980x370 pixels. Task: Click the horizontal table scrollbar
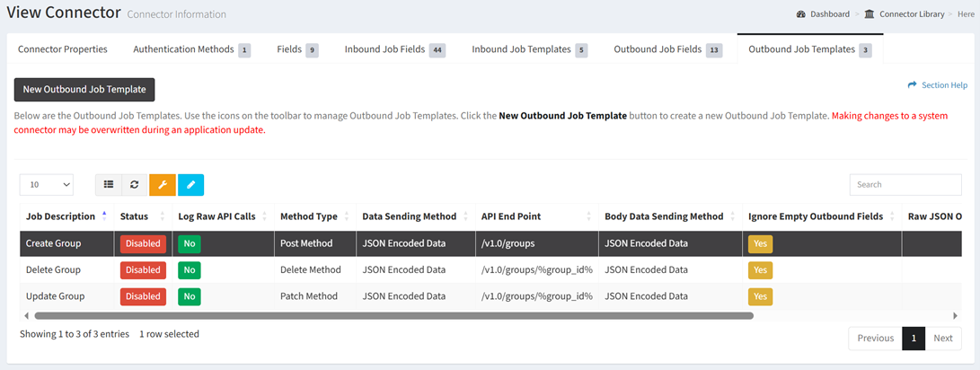click(x=393, y=316)
